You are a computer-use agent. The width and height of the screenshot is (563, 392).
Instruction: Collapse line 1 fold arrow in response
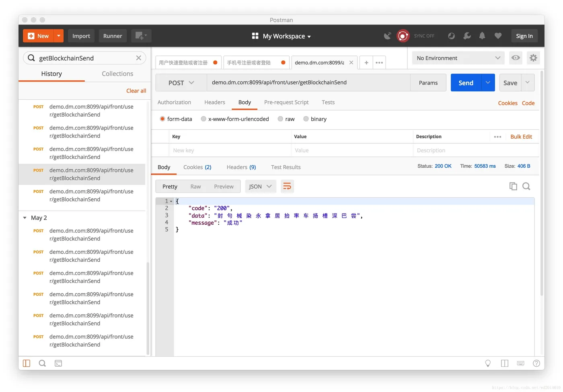click(171, 201)
